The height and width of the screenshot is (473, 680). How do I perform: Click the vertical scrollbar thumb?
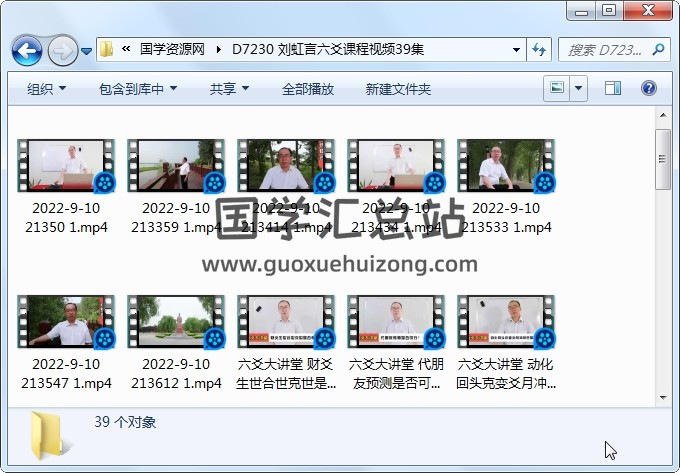(663, 159)
